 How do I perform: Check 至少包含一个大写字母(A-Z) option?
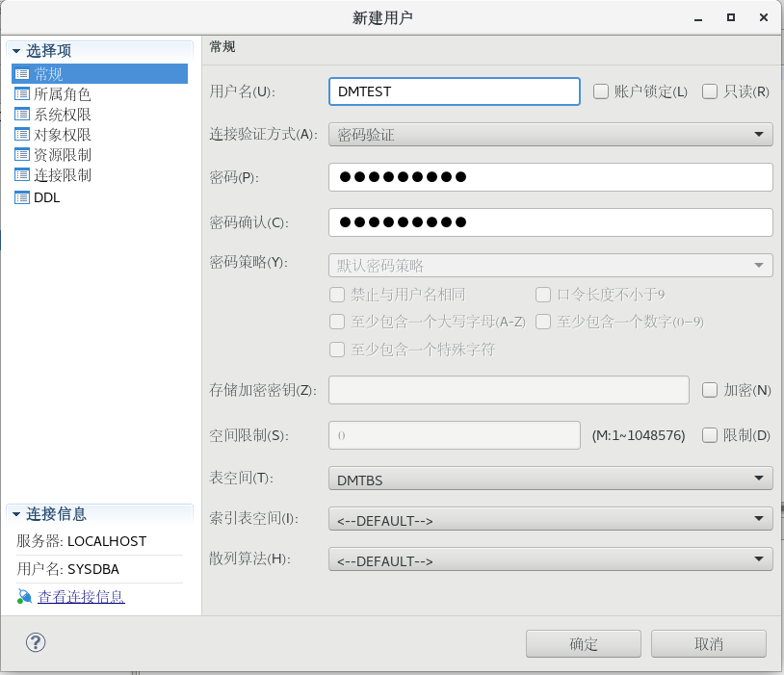point(337,322)
